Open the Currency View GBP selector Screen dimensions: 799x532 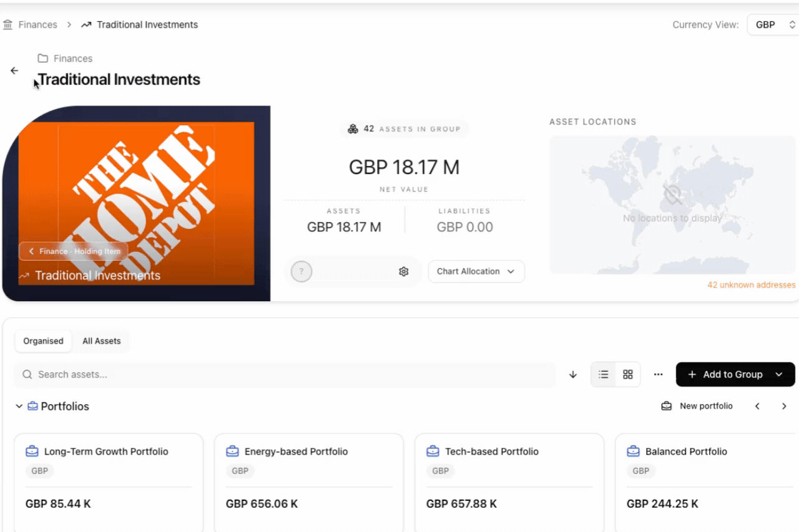pos(773,25)
